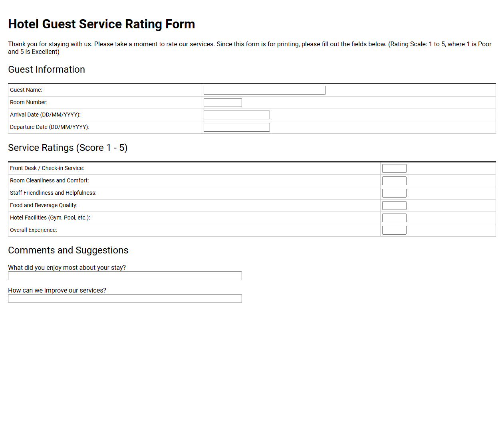The height and width of the screenshot is (447, 504).
Task: Click the Front Desk / Check-in Service score box
Action: pyautogui.click(x=394, y=168)
